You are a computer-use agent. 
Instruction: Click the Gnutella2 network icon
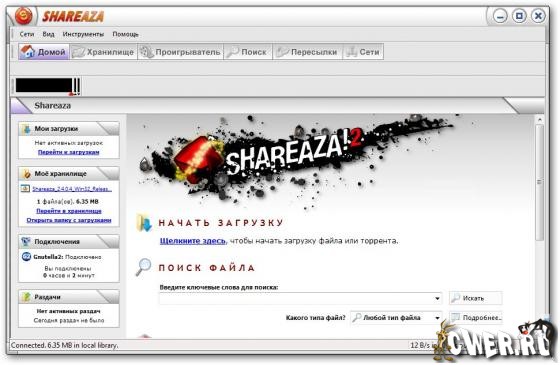coord(26,256)
